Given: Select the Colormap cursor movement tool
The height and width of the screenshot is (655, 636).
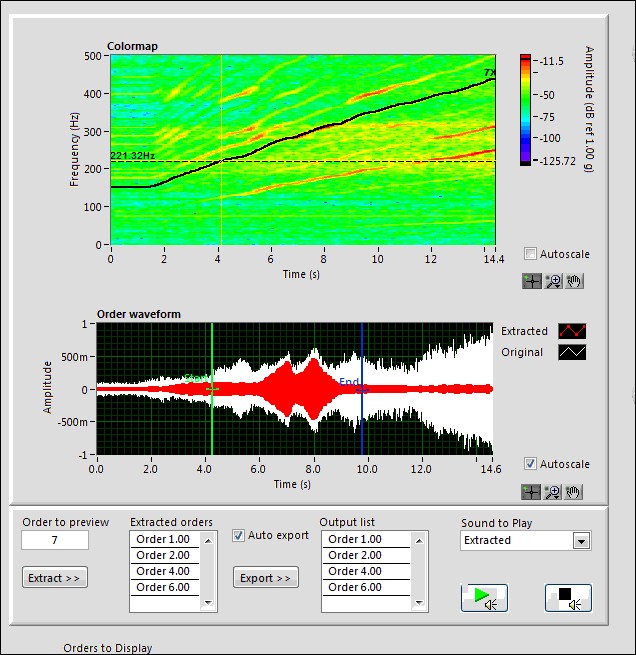Looking at the screenshot, I should (532, 281).
